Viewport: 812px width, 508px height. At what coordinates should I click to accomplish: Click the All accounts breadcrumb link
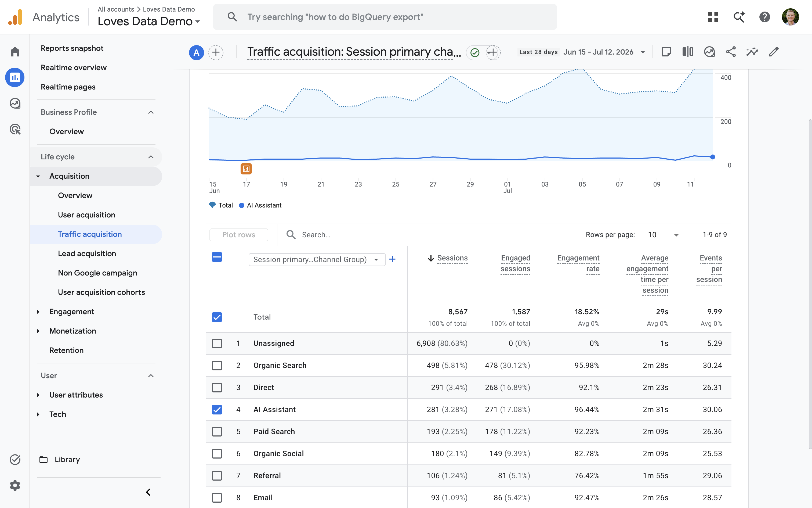pyautogui.click(x=116, y=9)
